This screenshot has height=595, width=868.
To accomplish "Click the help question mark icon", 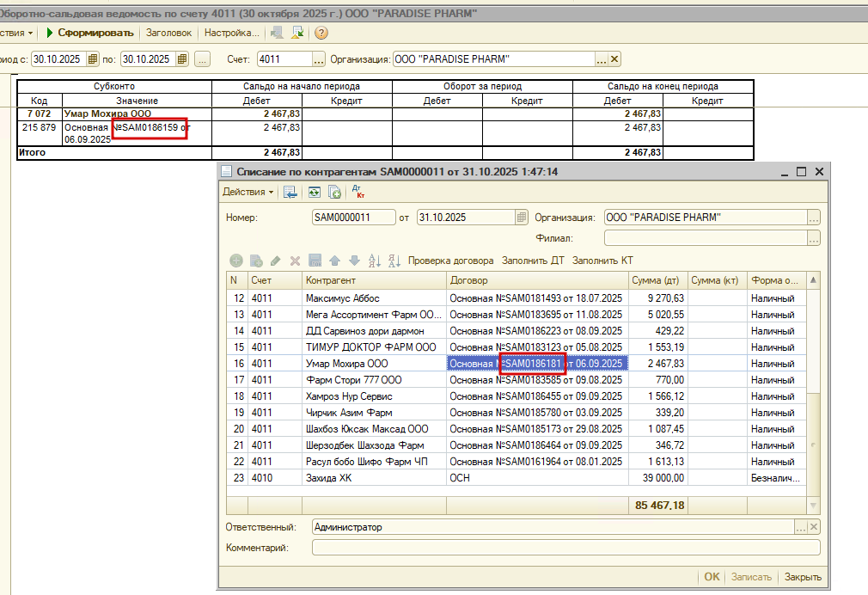I will (x=321, y=33).
